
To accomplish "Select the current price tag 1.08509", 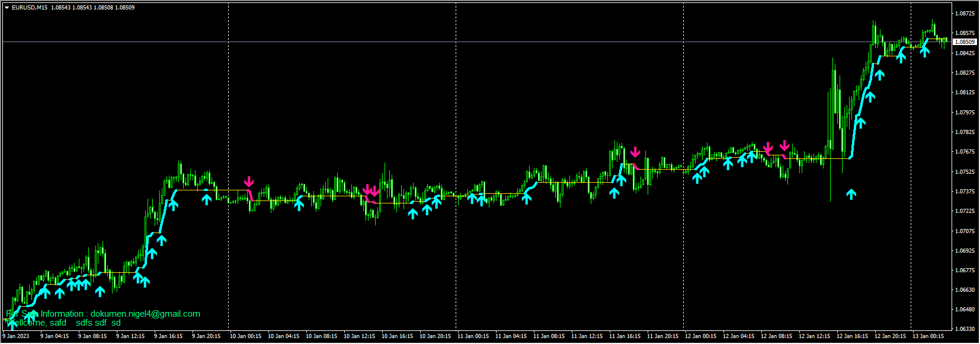I will click(x=965, y=42).
